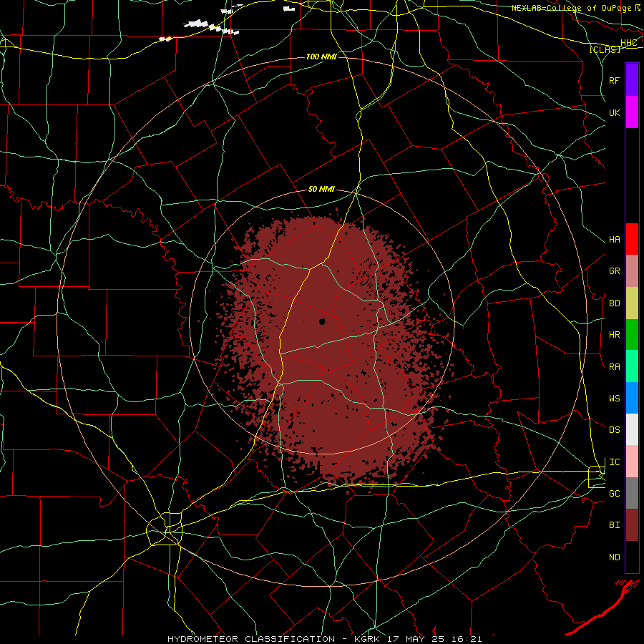
Task: Click the UK legend label
Action: pos(614,112)
